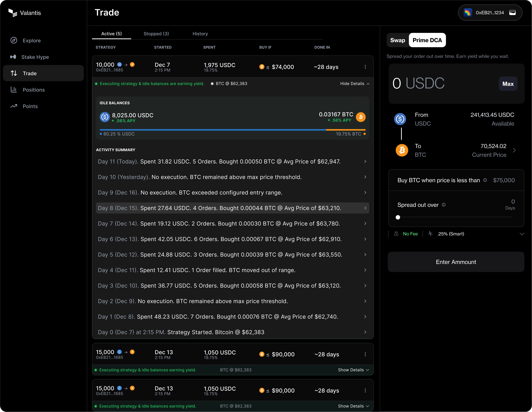Click the No Fee money bag icon

[396, 234]
